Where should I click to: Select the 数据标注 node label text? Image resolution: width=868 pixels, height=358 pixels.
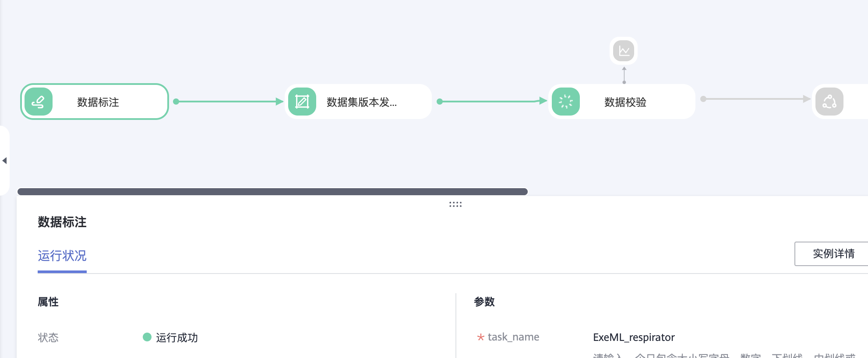tap(98, 102)
